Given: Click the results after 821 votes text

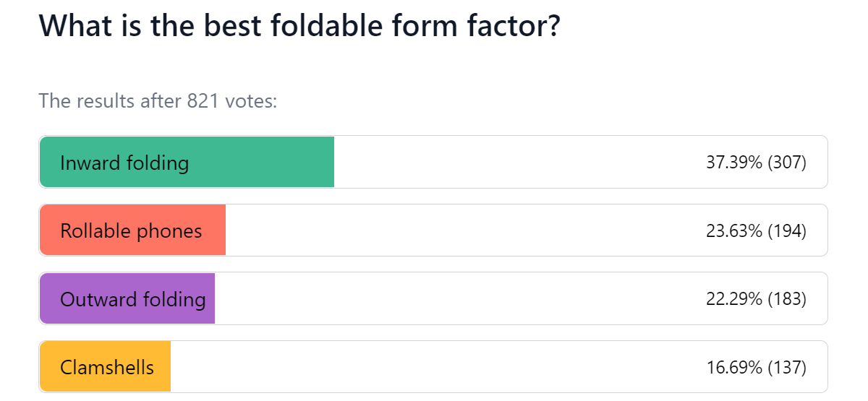Looking at the screenshot, I should 158,100.
